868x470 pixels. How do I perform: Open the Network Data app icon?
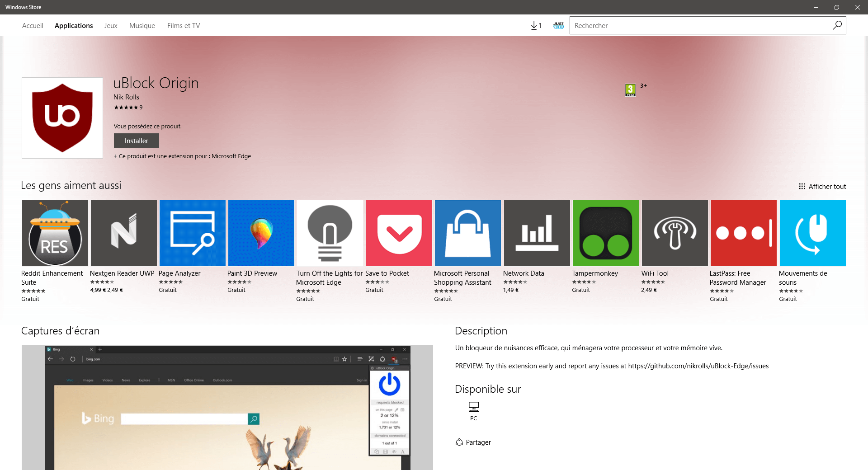point(537,233)
